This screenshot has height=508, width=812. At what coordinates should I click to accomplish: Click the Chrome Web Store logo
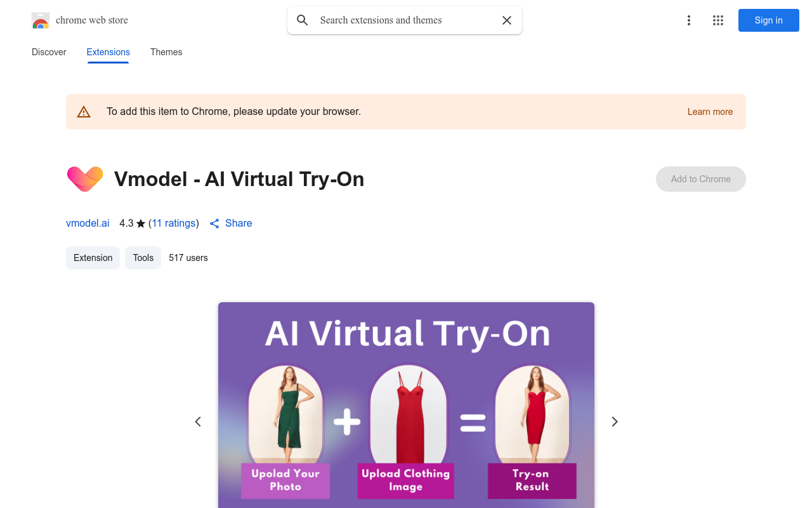coord(41,20)
